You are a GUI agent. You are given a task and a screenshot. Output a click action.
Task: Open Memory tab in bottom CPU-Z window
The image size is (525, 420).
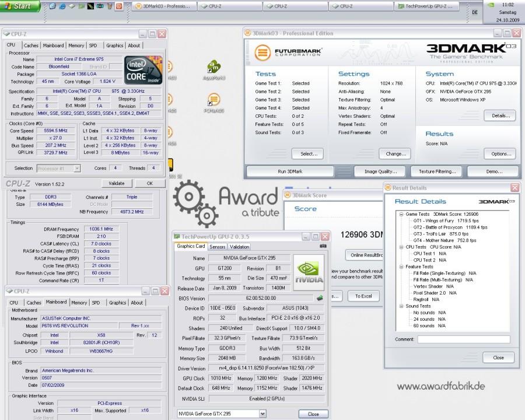79,302
